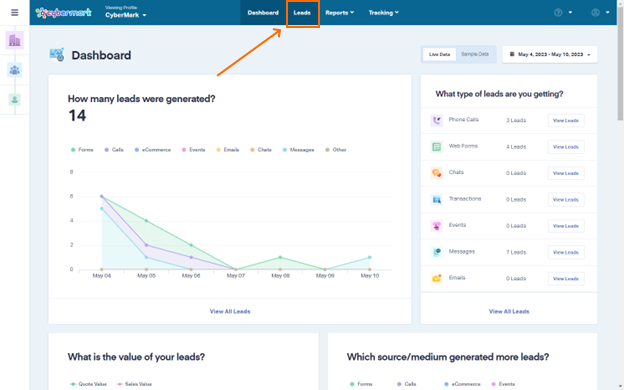This screenshot has width=624, height=390.
Task: Open the hamburger menu icon
Action: coord(15,13)
